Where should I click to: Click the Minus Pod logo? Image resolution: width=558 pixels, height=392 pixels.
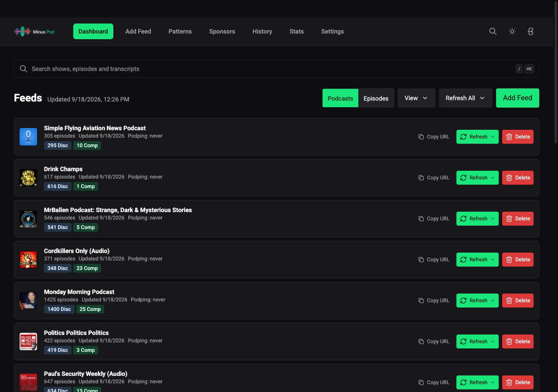tap(34, 31)
